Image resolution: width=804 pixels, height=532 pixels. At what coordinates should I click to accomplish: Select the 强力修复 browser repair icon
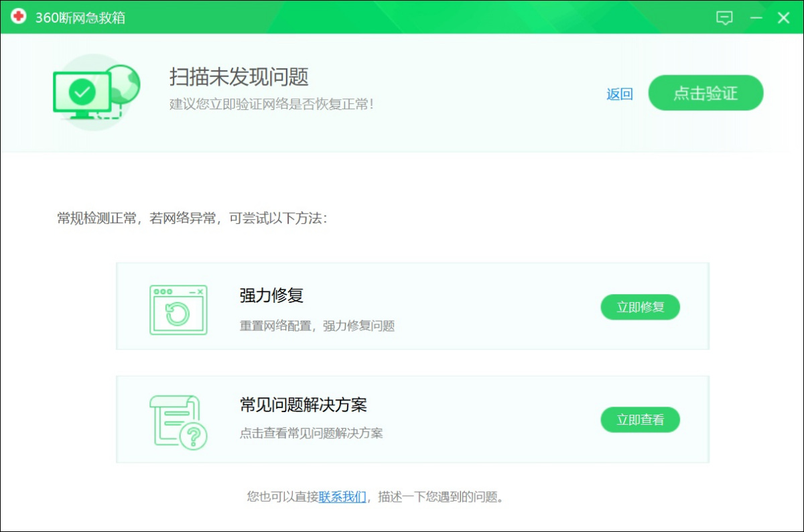(x=178, y=308)
